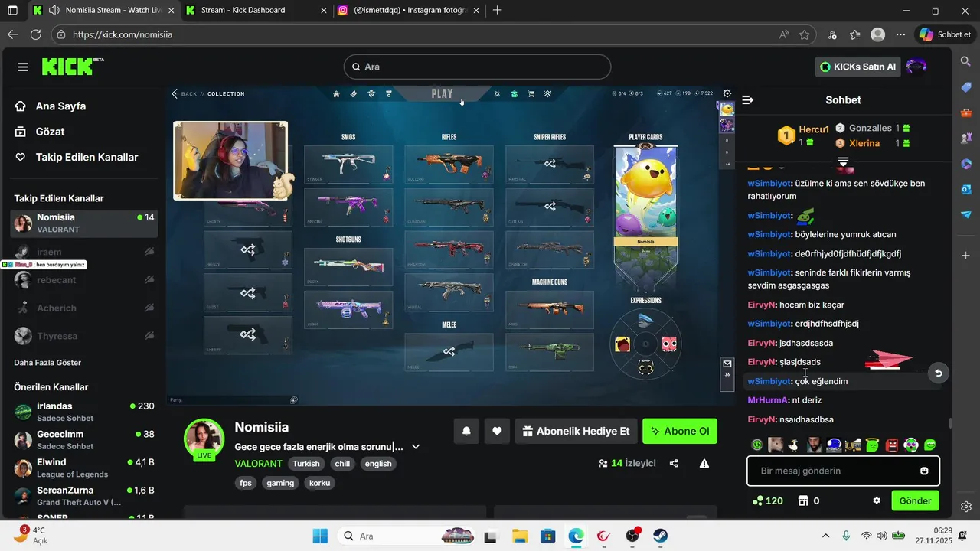Screen dimensions: 980x551
Task: Click the taskbar Ara search box
Action: [x=406, y=536]
